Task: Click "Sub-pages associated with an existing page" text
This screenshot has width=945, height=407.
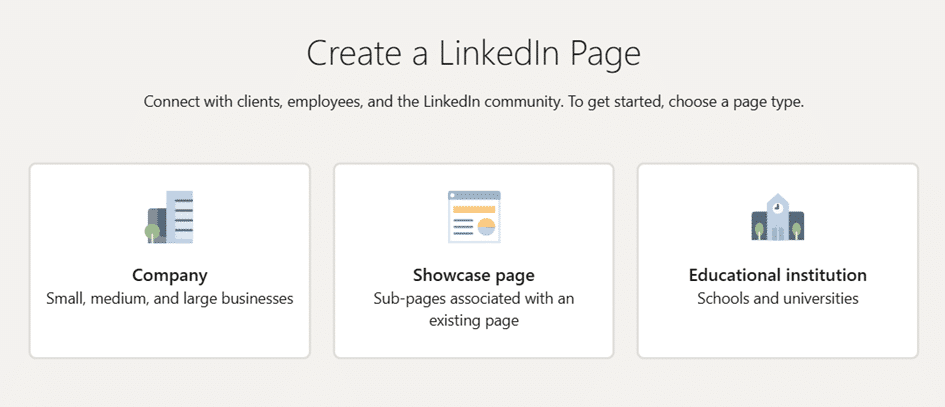Action: (x=474, y=309)
